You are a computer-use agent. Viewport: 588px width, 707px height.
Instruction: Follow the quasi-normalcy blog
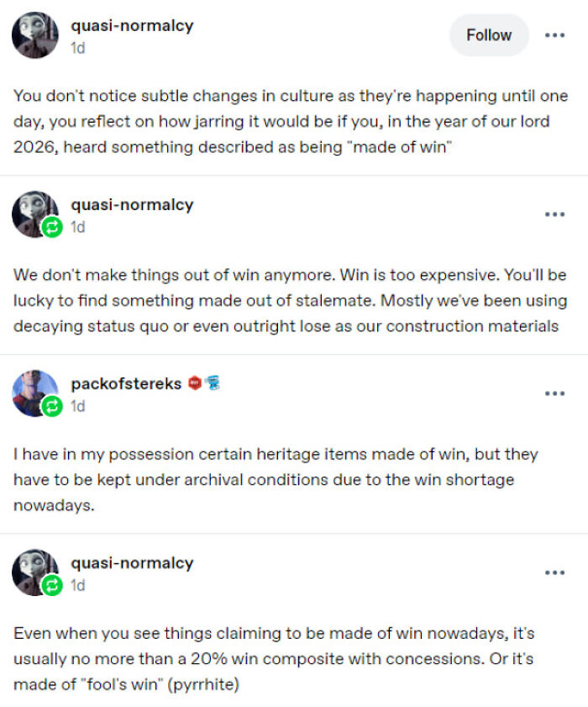[x=489, y=35]
